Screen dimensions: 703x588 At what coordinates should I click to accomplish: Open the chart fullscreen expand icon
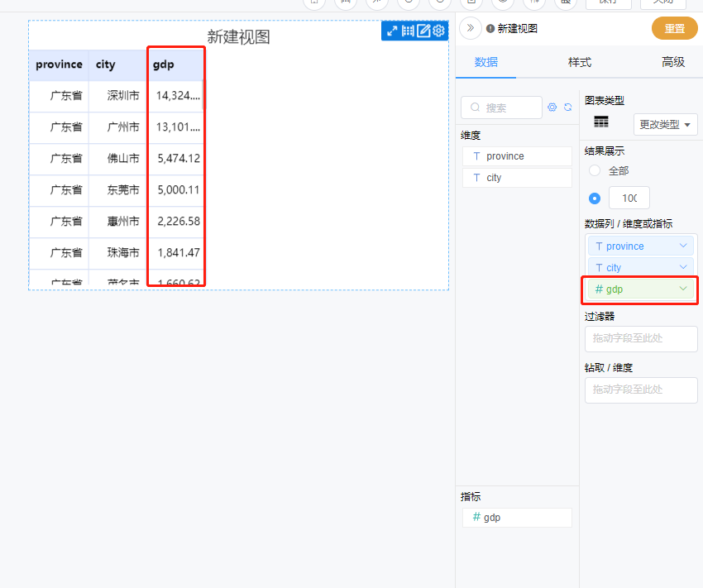pos(392,31)
